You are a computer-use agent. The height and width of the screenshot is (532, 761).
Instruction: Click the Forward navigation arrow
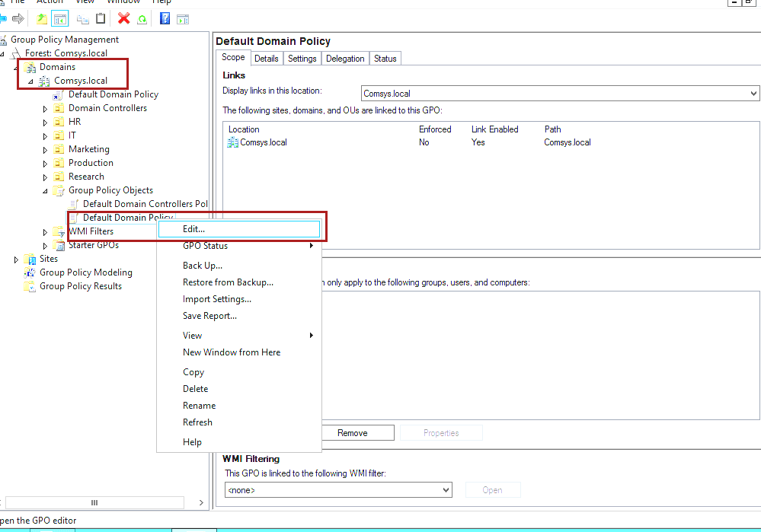tap(18, 18)
